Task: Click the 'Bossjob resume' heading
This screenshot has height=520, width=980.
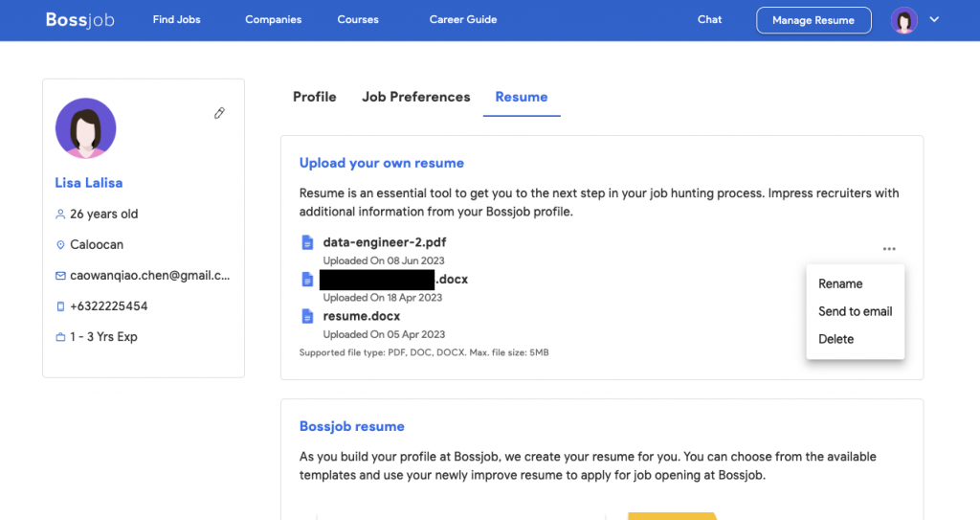Action: click(351, 426)
